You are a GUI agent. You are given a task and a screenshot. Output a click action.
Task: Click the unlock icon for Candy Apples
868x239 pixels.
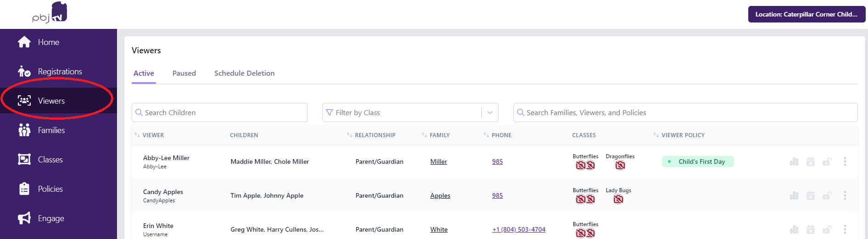pyautogui.click(x=827, y=195)
